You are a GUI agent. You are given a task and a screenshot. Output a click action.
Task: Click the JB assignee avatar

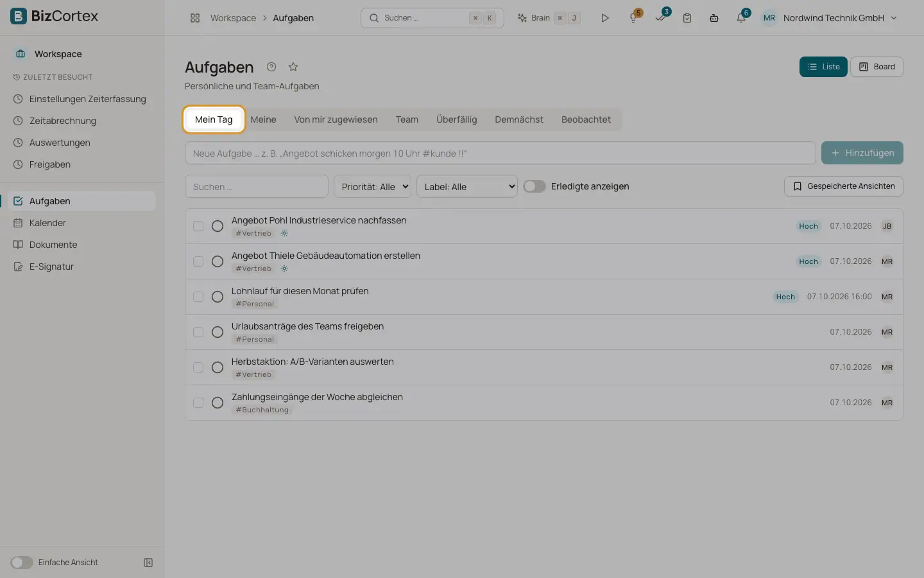click(887, 226)
